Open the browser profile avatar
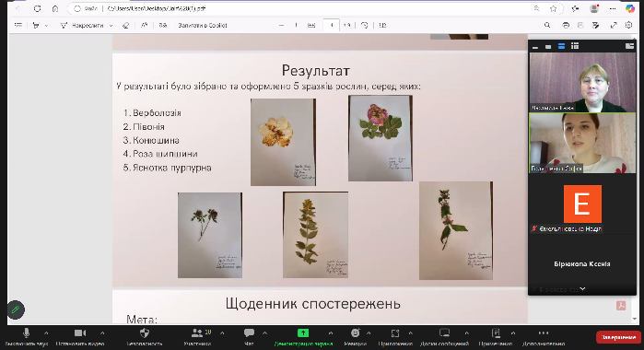The width and height of the screenshot is (644, 350). tap(594, 8)
